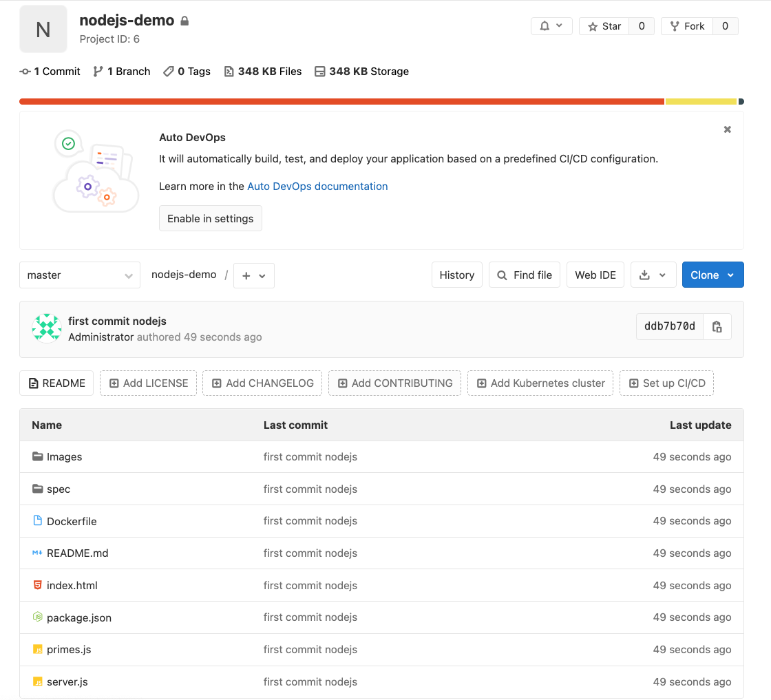This screenshot has width=771, height=700.
Task: Open the package.json file
Action: tap(79, 617)
